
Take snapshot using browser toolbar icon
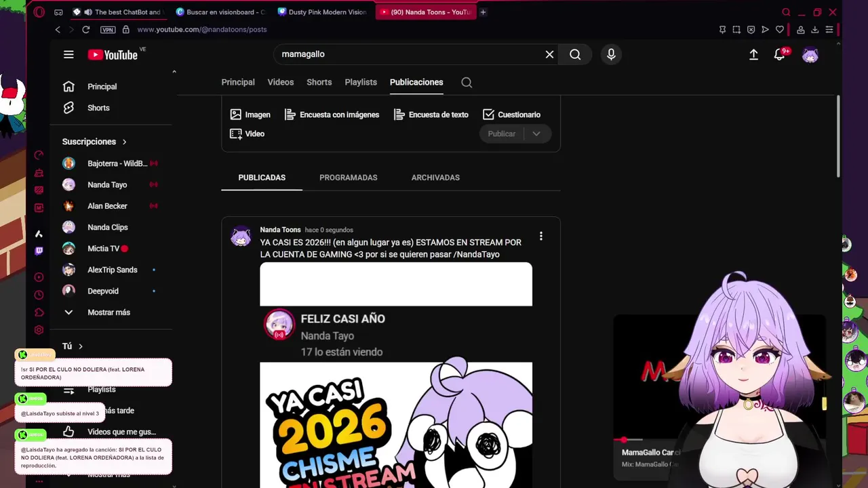coord(736,29)
